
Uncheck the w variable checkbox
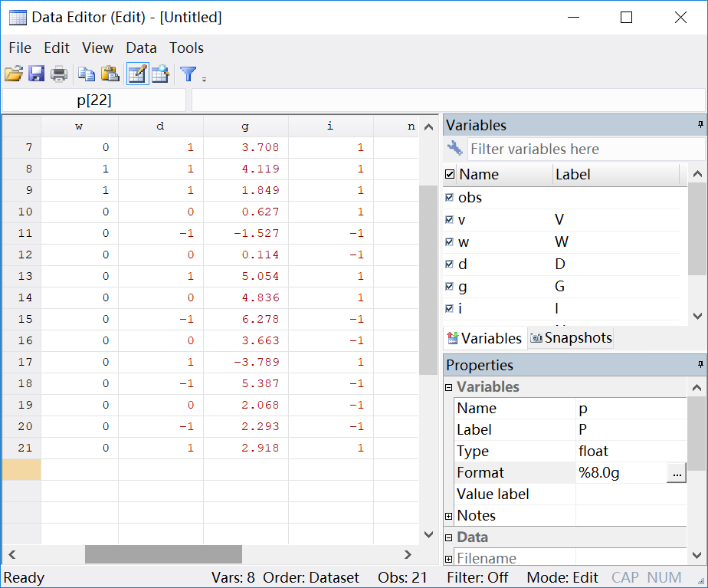[449, 241]
